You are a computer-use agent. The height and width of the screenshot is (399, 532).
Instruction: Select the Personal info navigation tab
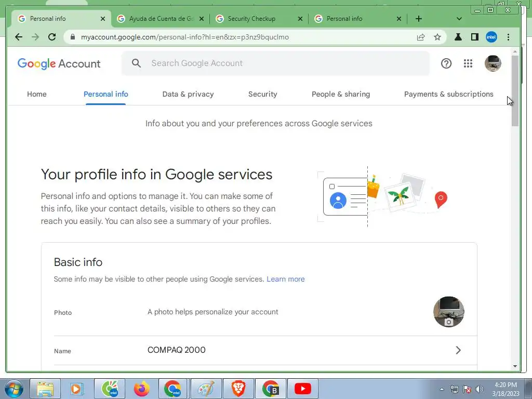106,95
